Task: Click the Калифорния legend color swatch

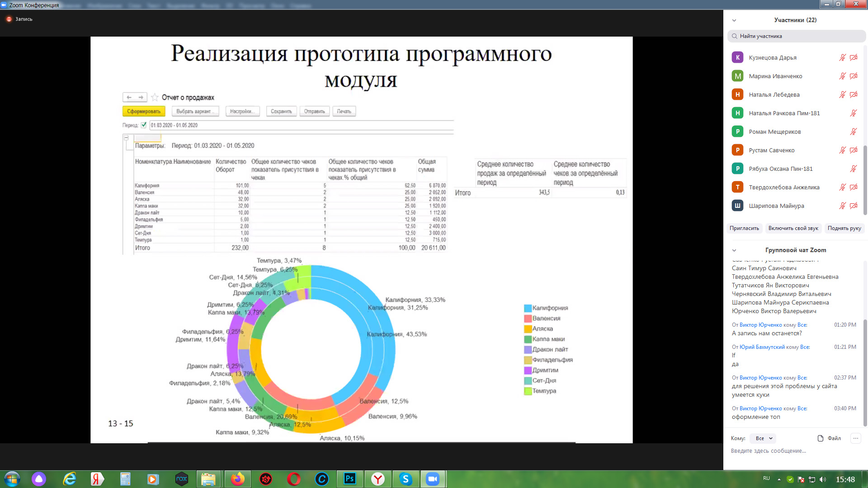Action: coord(528,308)
